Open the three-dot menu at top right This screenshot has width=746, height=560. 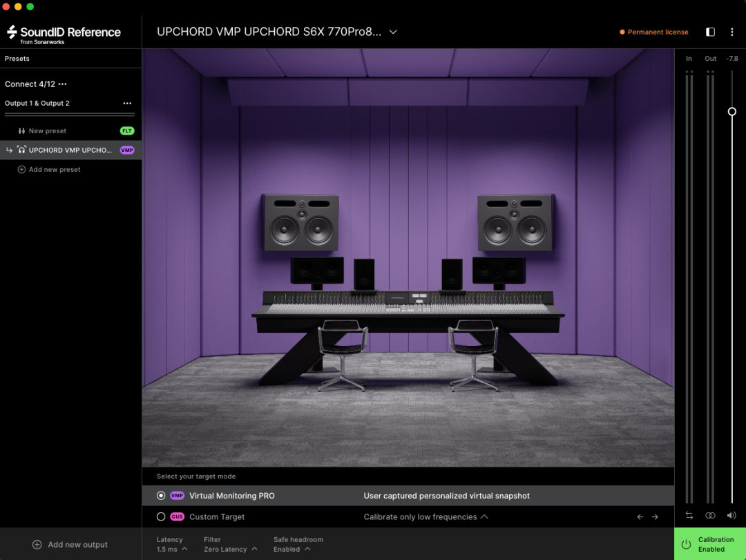click(x=732, y=32)
